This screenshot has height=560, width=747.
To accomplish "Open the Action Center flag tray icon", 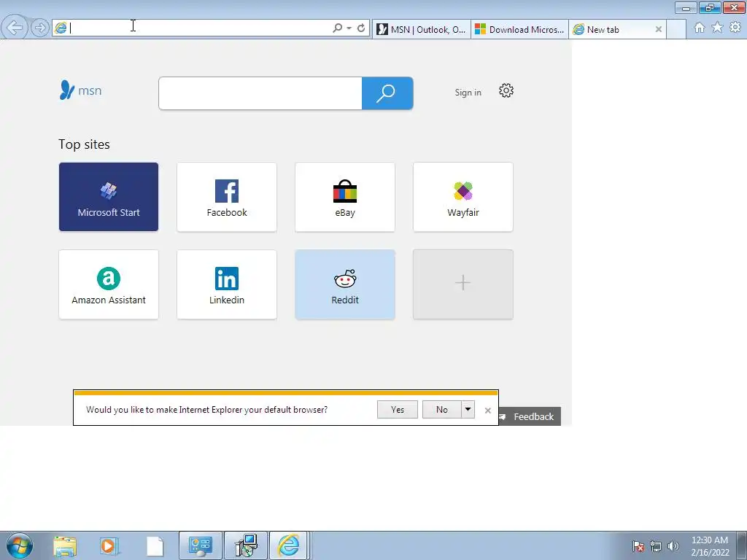I will pyautogui.click(x=638, y=546).
